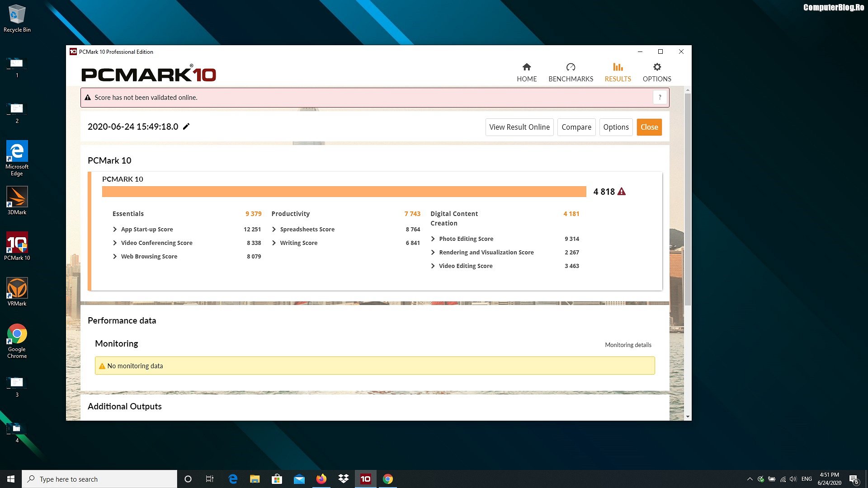Viewport: 868px width, 488px height.
Task: Click View Result Online button
Action: [x=519, y=127]
